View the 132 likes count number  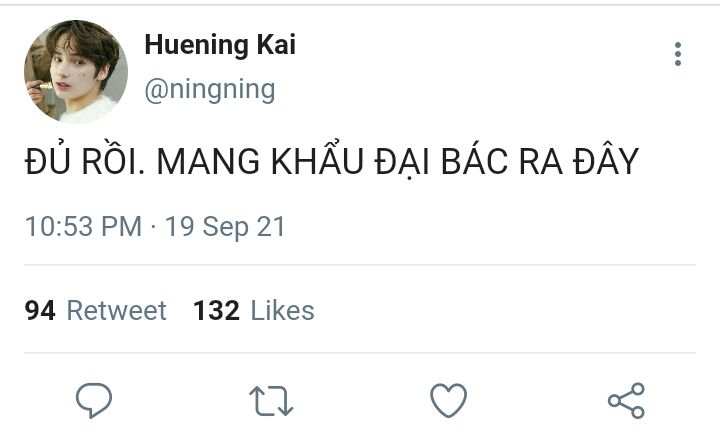click(216, 311)
